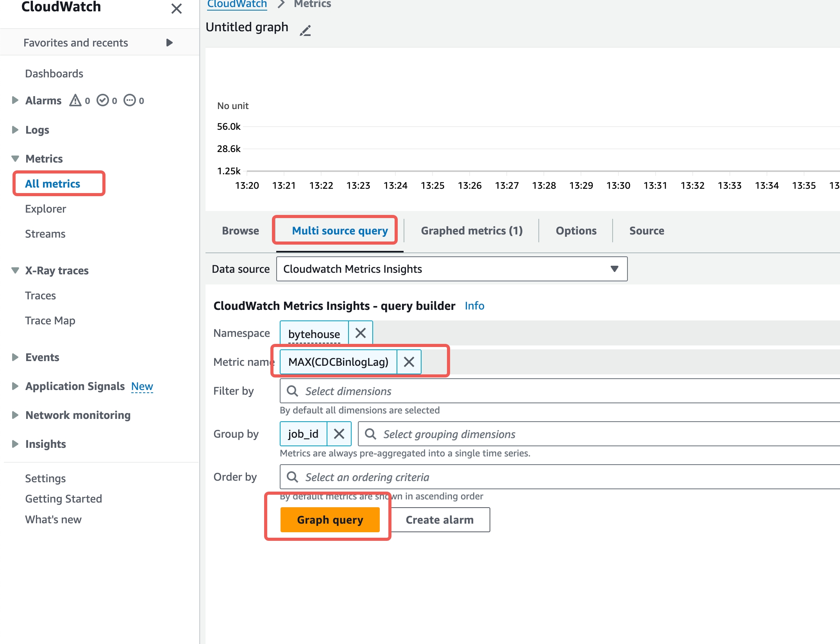Expand the Events section
Screen dimensions: 840x644
(x=15, y=357)
